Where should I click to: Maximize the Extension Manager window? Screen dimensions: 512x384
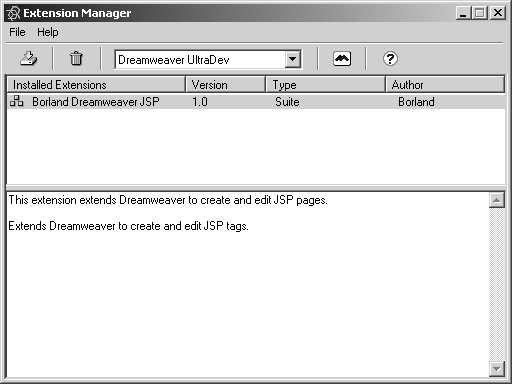click(x=480, y=13)
